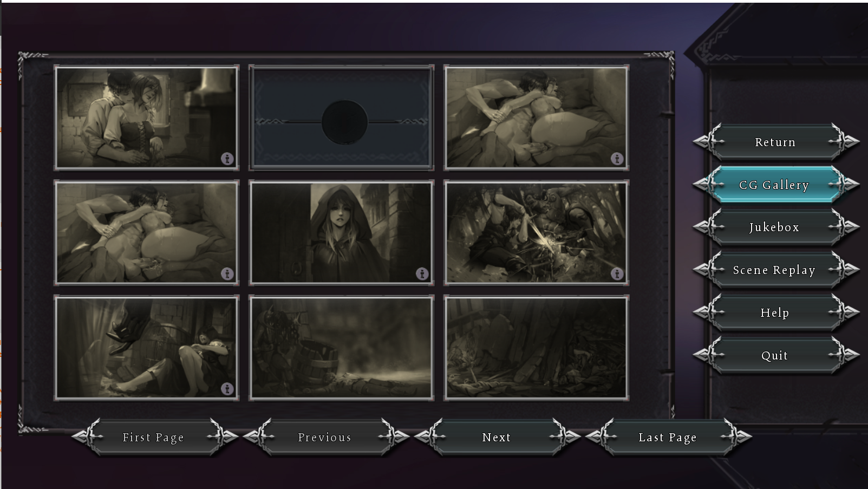The height and width of the screenshot is (489, 868).
Task: Click the Previous page button
Action: point(325,437)
